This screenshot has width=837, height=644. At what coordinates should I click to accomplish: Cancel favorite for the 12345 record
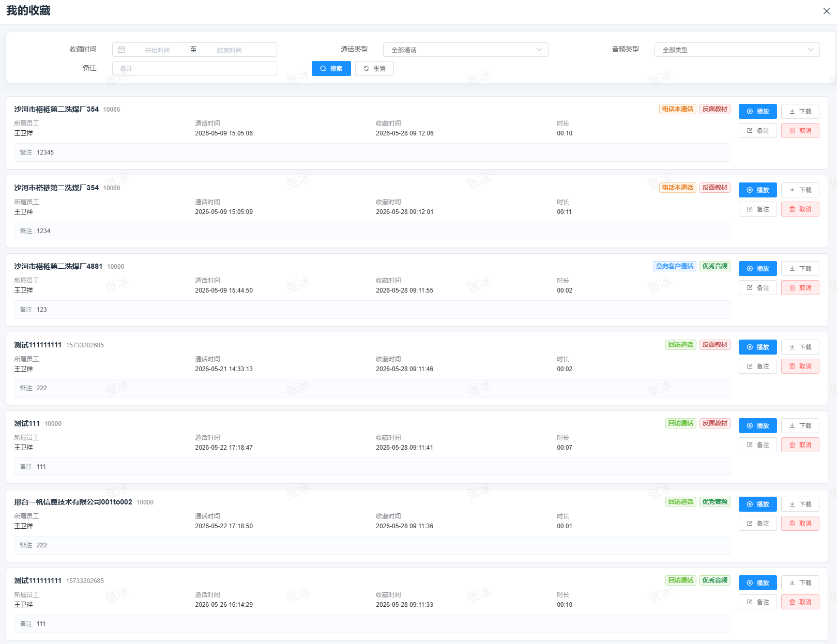click(x=800, y=130)
